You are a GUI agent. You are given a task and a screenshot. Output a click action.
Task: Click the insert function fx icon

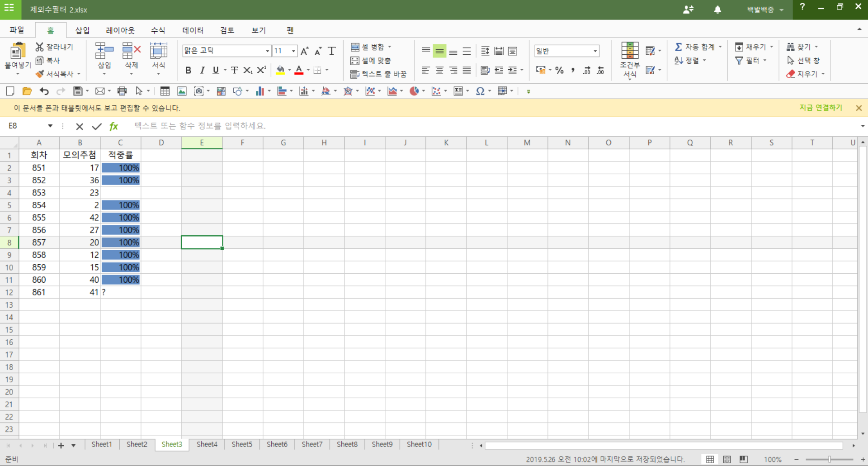tap(113, 127)
